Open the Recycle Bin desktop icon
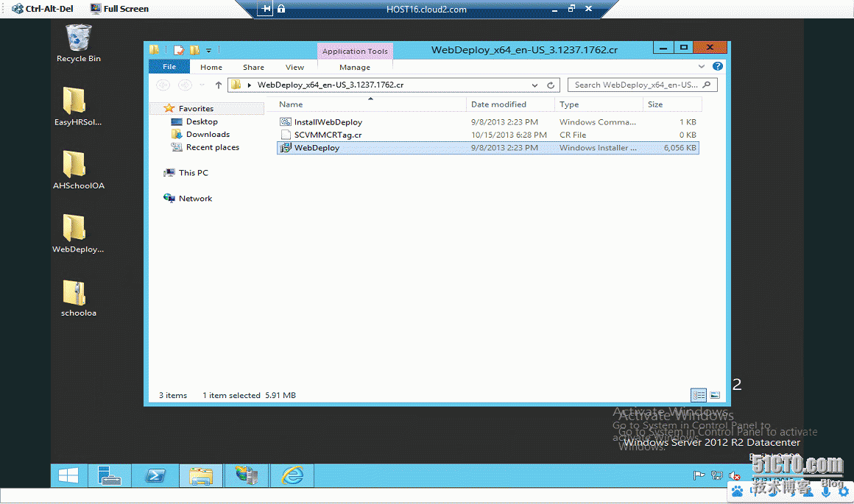The width and height of the screenshot is (854, 504). click(79, 43)
